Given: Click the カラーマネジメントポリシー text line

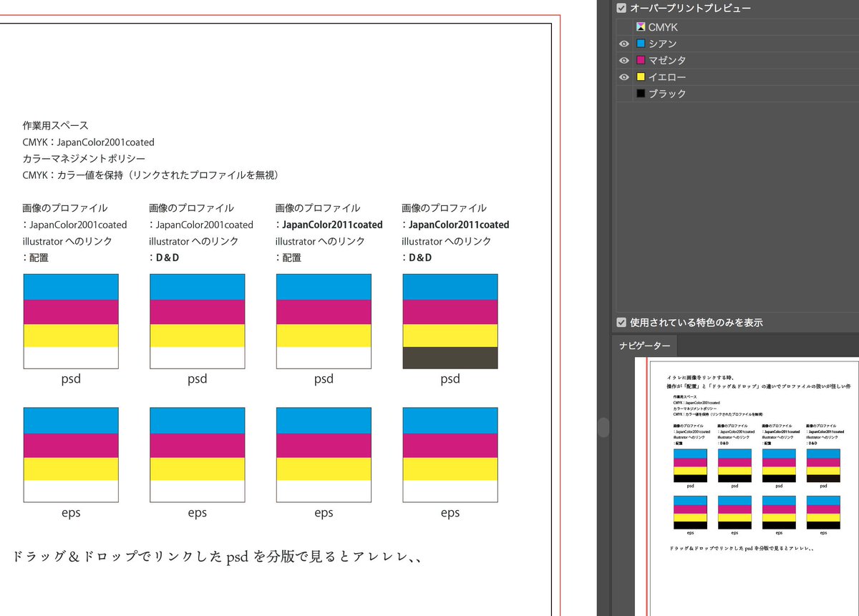Looking at the screenshot, I should 84,158.
